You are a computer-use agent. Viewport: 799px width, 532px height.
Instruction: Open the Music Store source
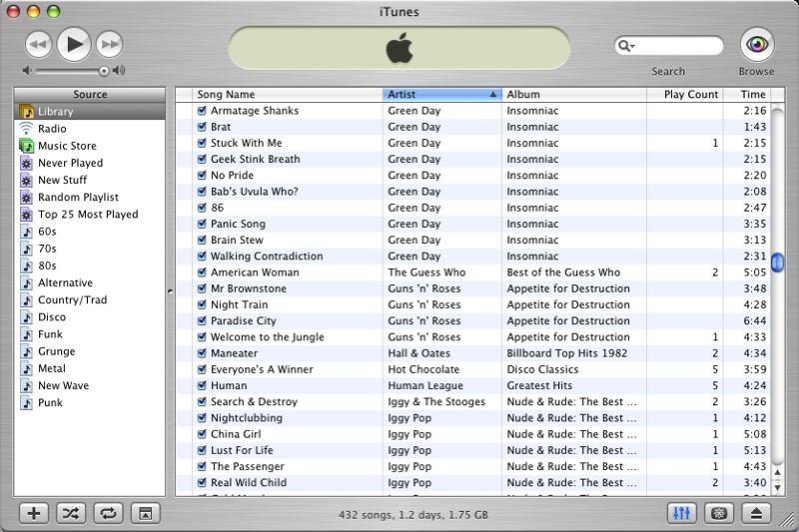90,146
